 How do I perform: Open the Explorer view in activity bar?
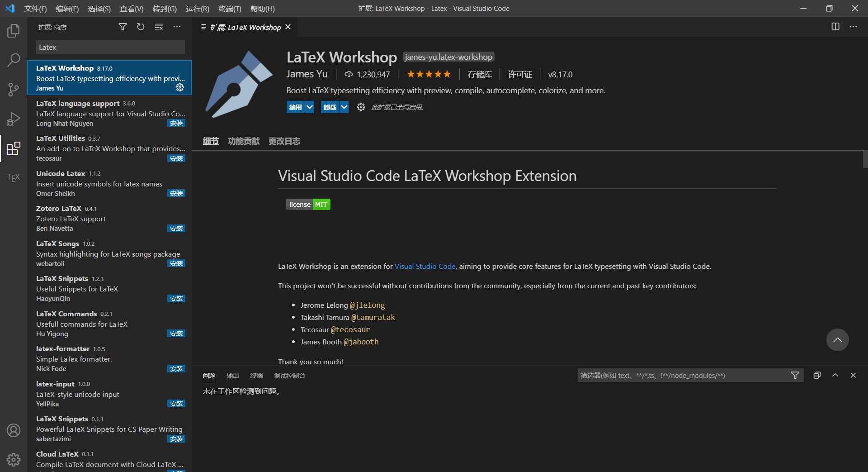coord(14,31)
